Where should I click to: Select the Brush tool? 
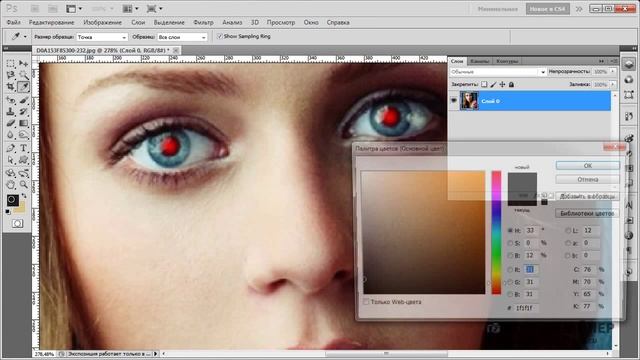24,100
